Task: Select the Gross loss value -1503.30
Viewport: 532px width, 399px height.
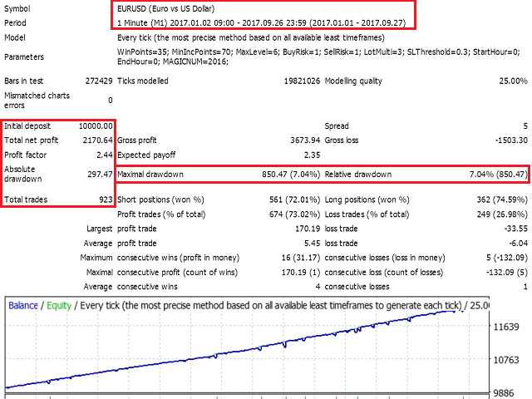Action: (x=506, y=140)
